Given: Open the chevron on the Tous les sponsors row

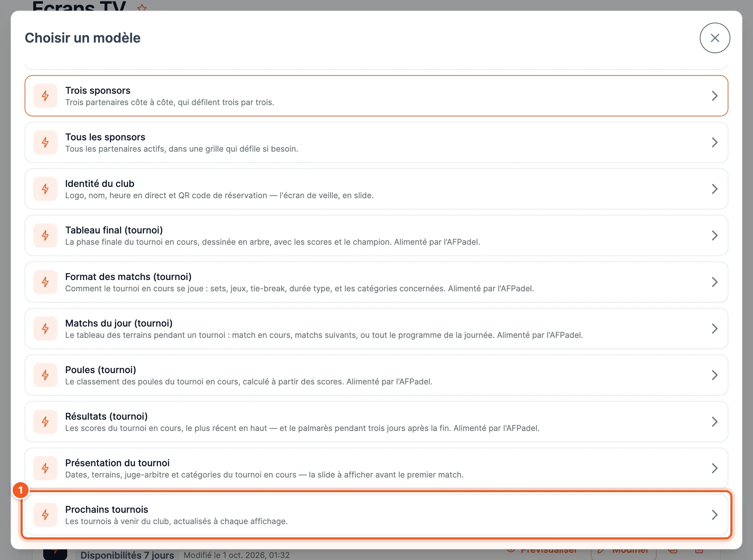Looking at the screenshot, I should point(714,142).
